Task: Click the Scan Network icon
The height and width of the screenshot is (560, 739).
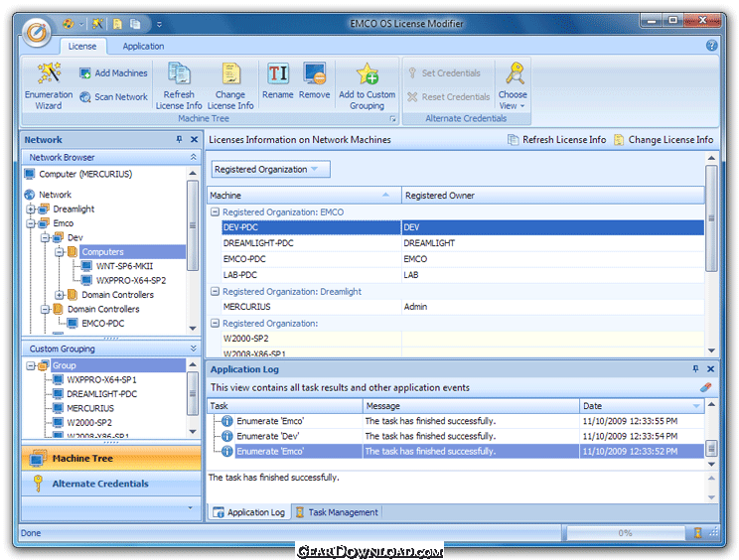Action: [85, 97]
